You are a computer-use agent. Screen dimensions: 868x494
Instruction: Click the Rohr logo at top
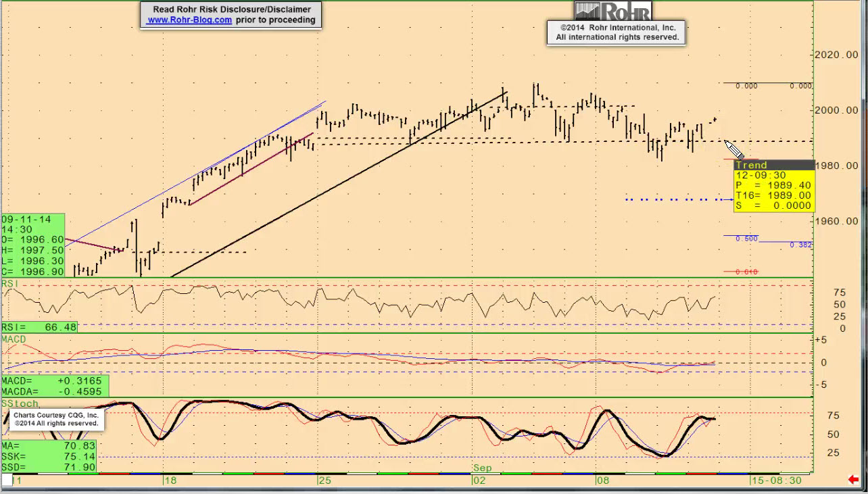pos(613,11)
